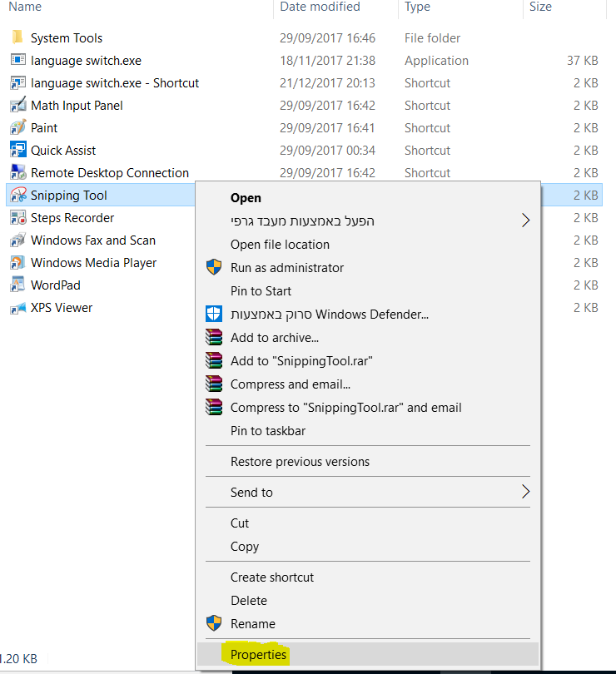Click the File folder type cell
This screenshot has width=616, height=674.
click(x=432, y=37)
